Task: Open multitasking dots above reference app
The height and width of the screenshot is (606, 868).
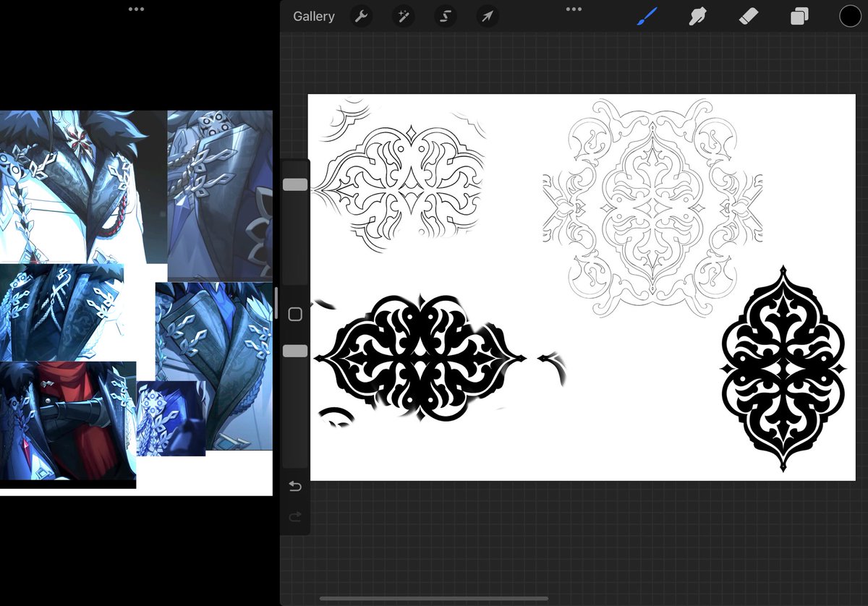Action: tap(136, 9)
